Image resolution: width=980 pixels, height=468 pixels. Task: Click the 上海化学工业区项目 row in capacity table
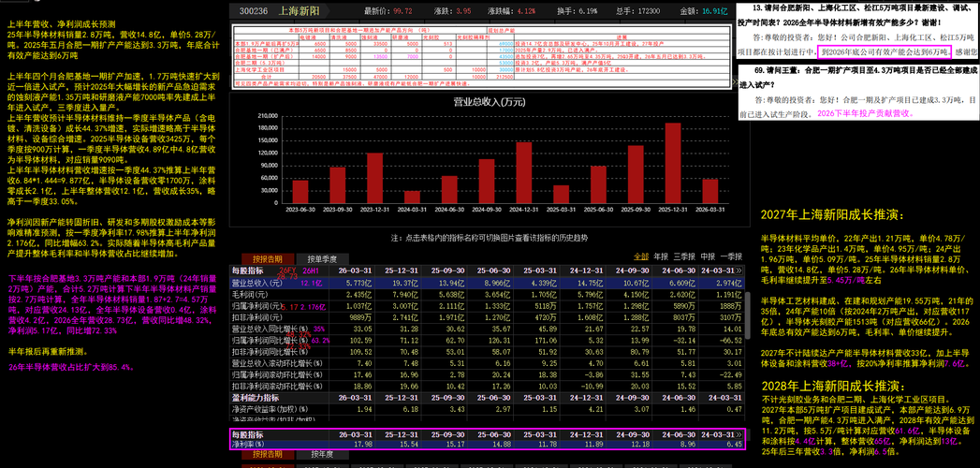coord(480,70)
